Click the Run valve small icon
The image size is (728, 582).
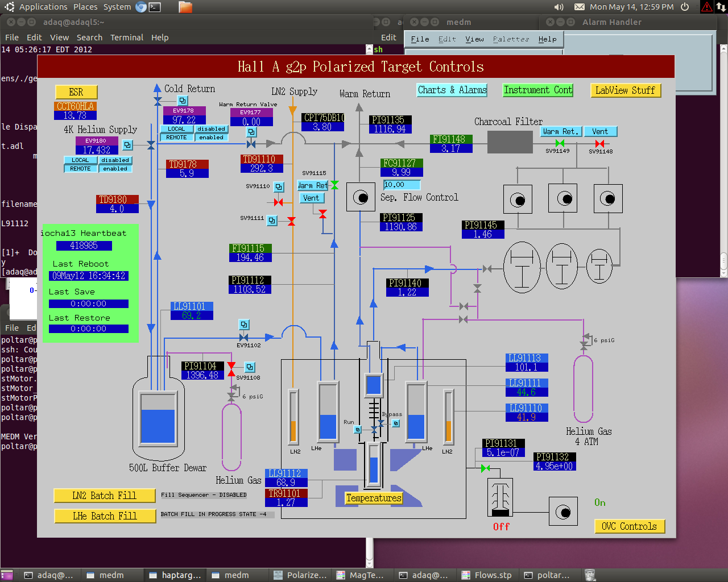[x=358, y=430]
